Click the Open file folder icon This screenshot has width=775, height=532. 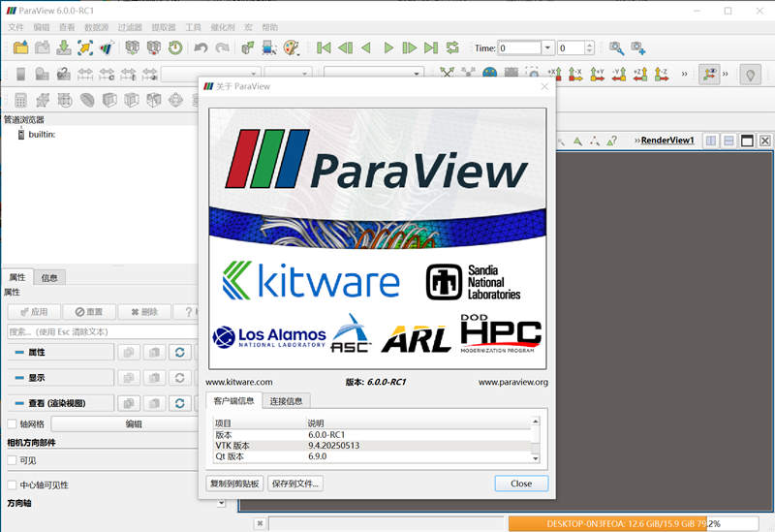(20, 47)
